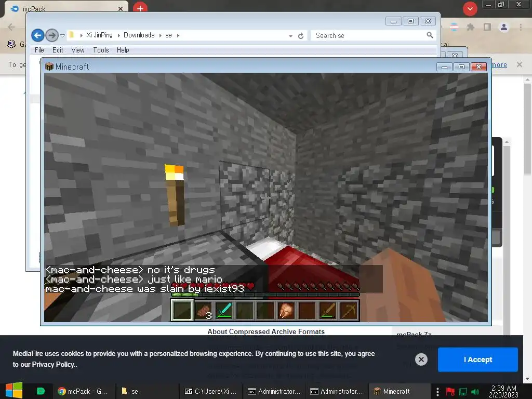Open Explorer recent locations dropdown
532x399 pixels.
click(62, 36)
